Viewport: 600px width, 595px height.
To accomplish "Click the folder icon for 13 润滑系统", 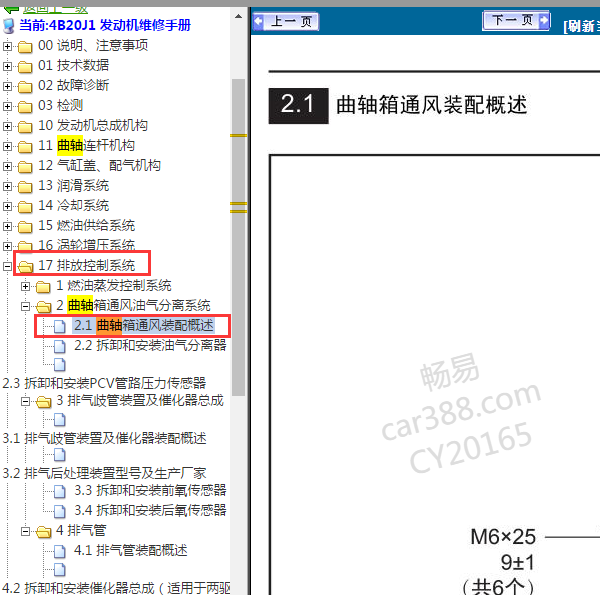I will tap(25, 186).
